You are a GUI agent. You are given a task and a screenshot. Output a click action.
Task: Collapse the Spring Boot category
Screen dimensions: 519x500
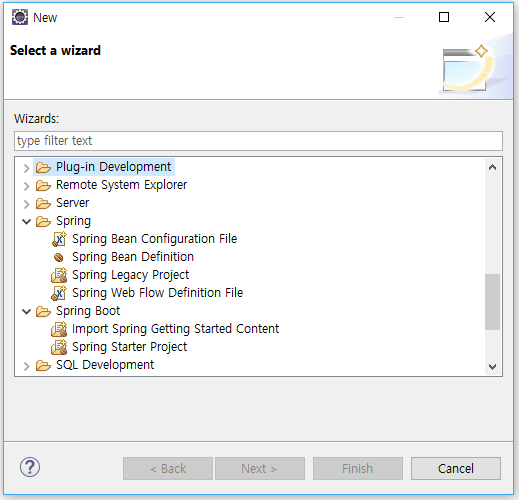click(x=27, y=312)
